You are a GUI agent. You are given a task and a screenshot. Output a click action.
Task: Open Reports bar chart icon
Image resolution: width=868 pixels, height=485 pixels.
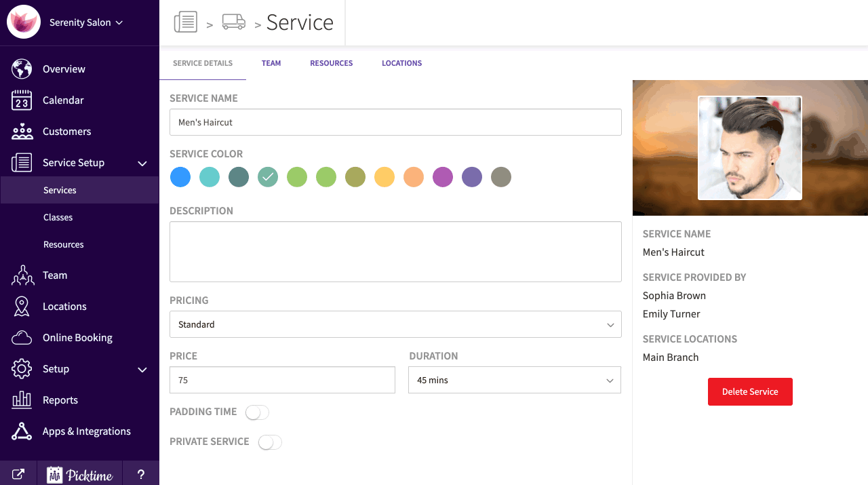22,400
